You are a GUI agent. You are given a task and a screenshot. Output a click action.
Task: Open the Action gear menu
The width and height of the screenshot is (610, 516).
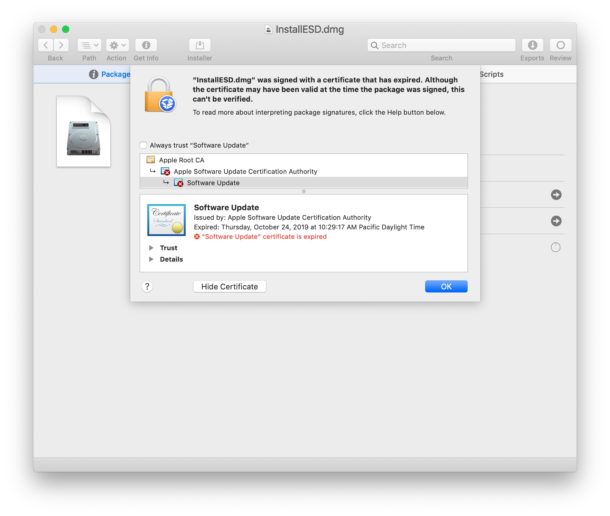[117, 45]
